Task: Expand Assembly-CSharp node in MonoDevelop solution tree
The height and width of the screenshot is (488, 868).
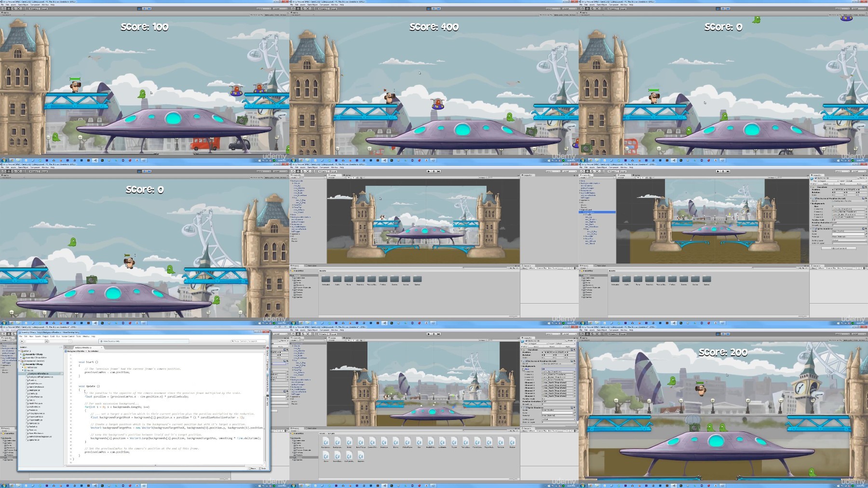Action: tap(21, 354)
